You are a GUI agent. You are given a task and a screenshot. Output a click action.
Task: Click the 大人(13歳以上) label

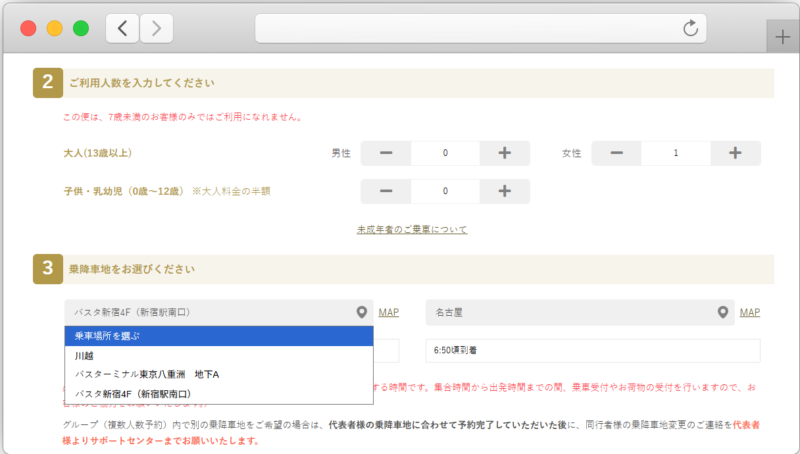point(97,153)
